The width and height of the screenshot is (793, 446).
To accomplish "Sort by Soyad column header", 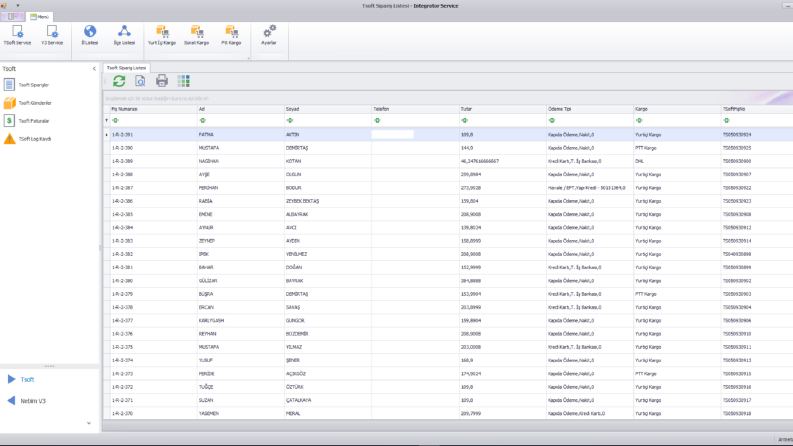I will [x=328, y=109].
